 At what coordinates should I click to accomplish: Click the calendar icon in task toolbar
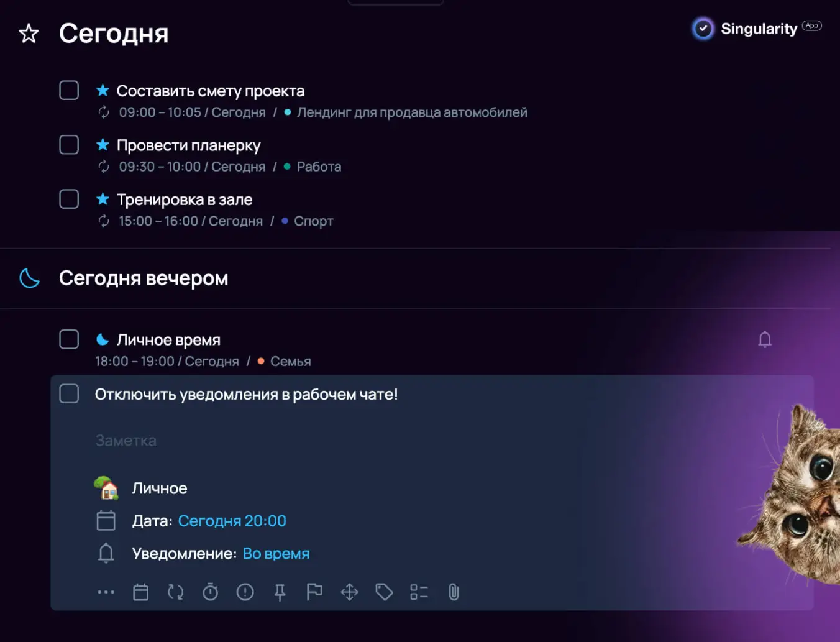(141, 592)
